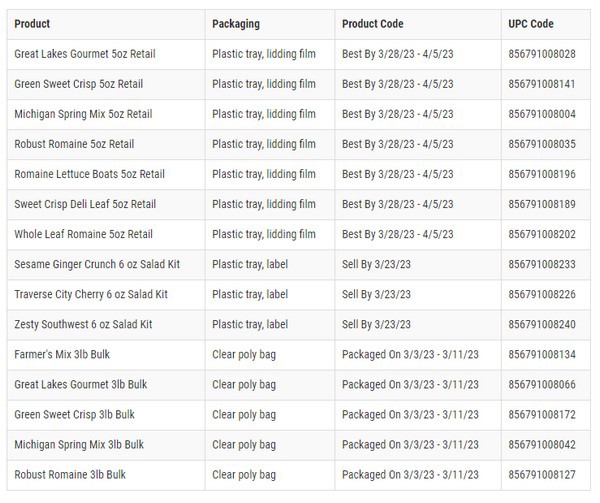Select UPC code 856791008066
This screenshot has width=600, height=503.
pos(542,384)
